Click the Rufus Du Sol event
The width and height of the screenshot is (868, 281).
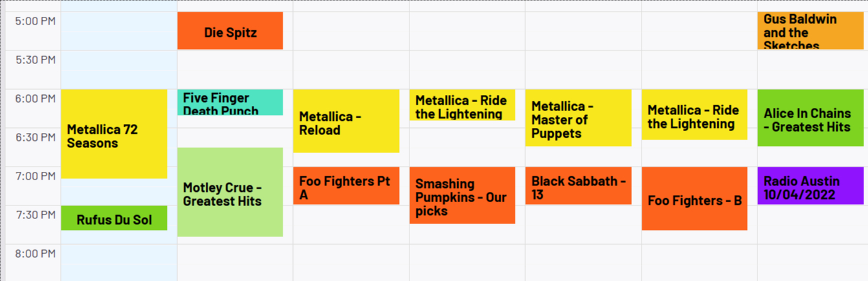pos(114,218)
